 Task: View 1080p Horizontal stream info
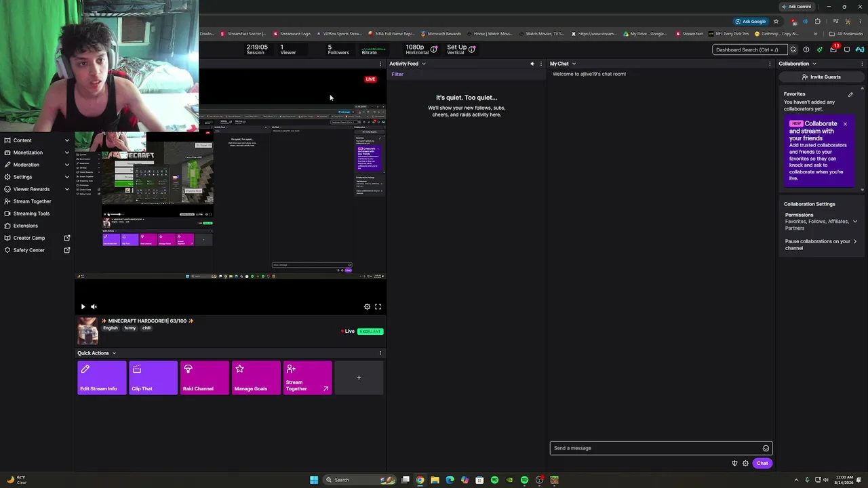pos(421,49)
